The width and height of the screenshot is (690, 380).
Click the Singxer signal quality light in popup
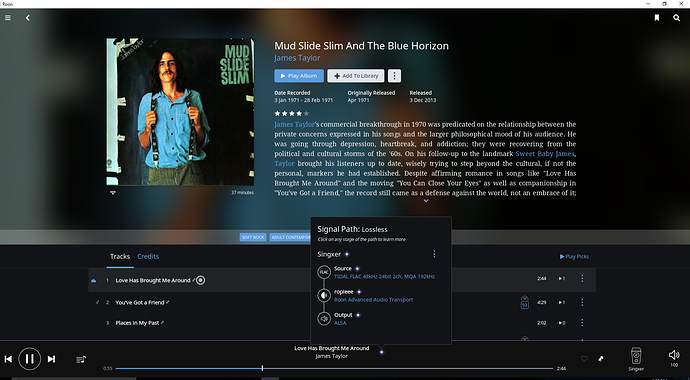[347, 254]
